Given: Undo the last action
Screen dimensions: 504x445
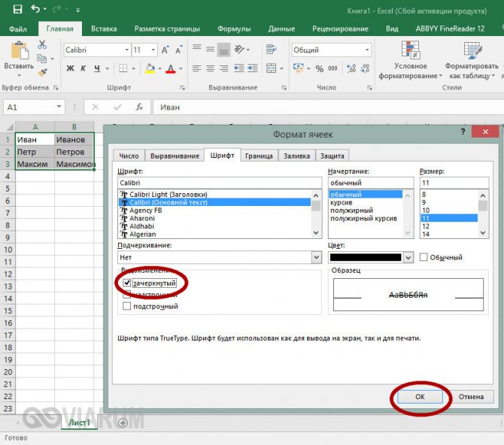Looking at the screenshot, I should 35,9.
